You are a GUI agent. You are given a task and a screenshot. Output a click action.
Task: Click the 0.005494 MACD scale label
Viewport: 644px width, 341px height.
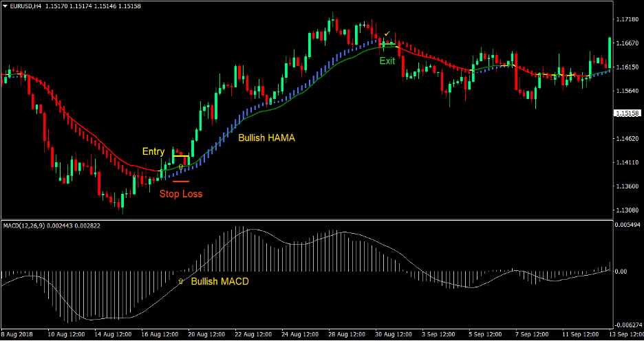[626, 225]
